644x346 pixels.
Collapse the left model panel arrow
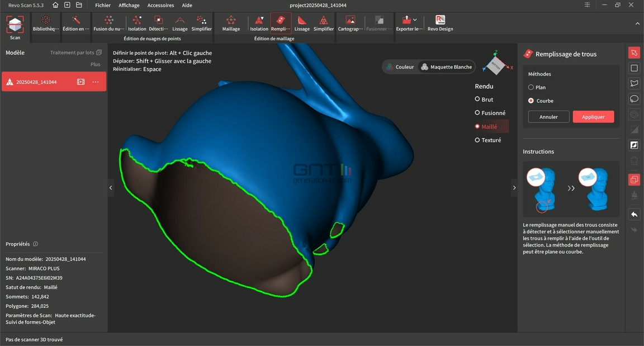111,188
